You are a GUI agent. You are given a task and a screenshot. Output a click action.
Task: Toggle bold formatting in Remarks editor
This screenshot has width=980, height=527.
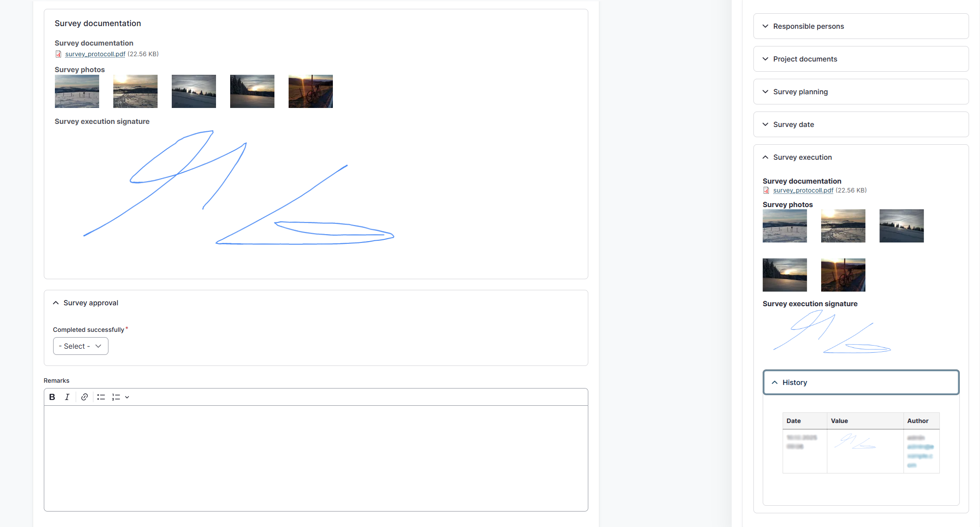(x=52, y=397)
